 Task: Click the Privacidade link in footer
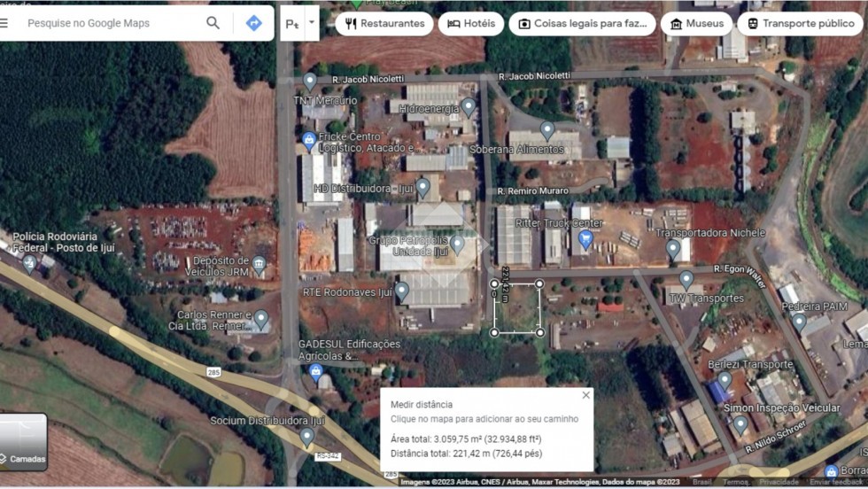click(779, 482)
